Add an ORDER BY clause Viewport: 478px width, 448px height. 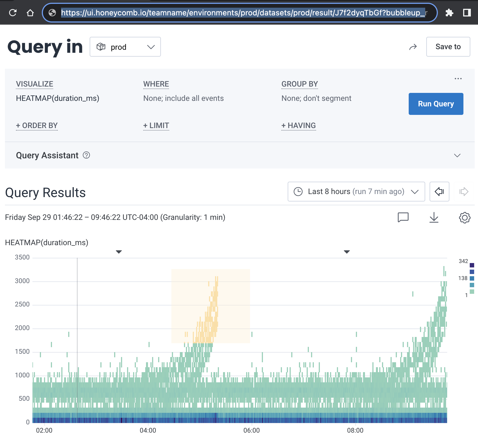tap(37, 126)
